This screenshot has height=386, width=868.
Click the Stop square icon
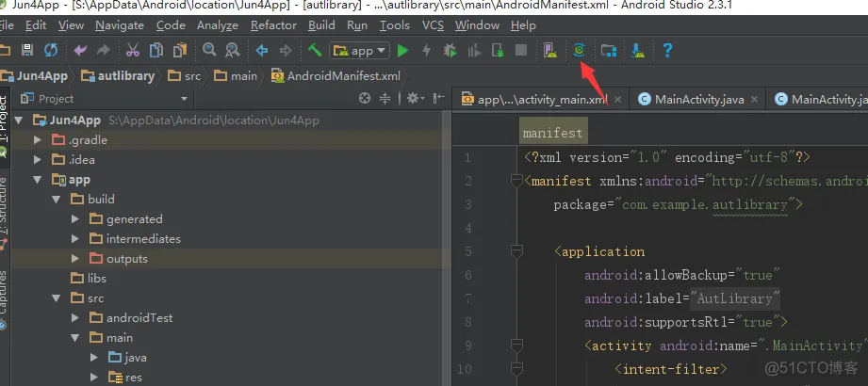(521, 51)
